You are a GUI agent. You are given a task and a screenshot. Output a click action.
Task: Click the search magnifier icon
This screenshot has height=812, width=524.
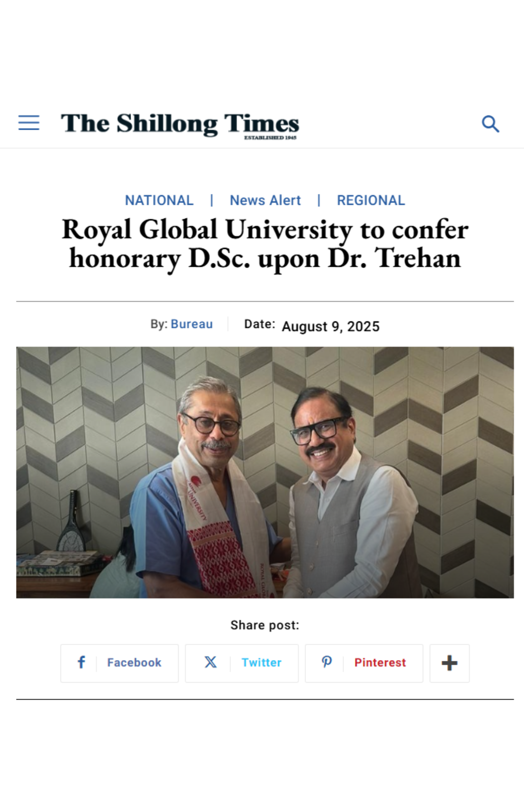(x=490, y=124)
